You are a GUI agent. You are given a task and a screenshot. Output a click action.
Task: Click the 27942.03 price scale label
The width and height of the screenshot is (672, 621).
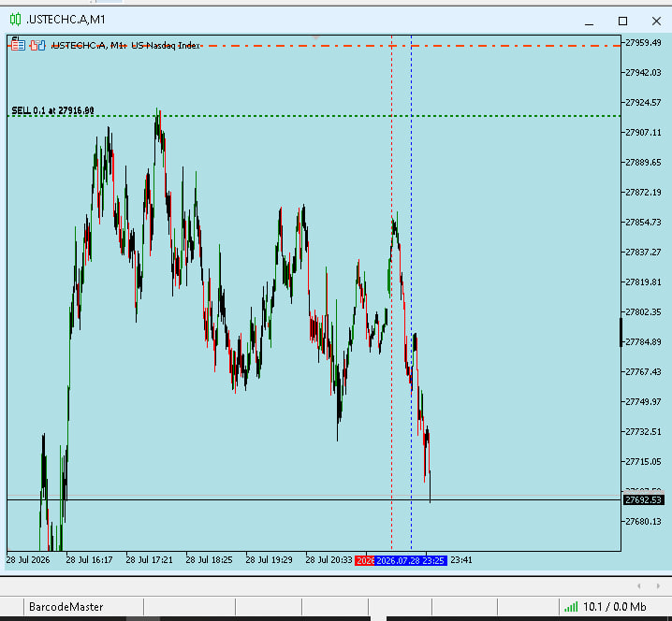[x=643, y=72]
